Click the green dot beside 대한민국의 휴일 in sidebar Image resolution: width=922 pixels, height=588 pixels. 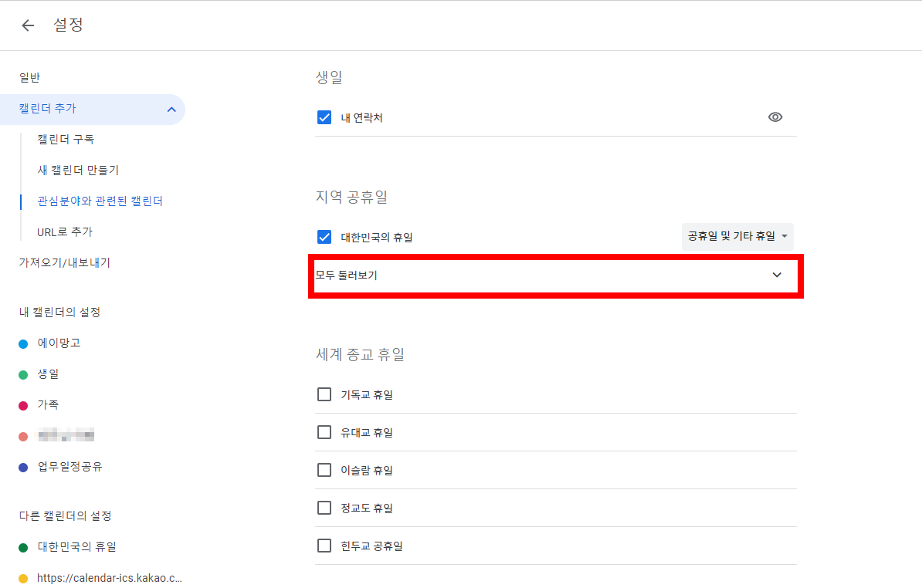point(24,547)
